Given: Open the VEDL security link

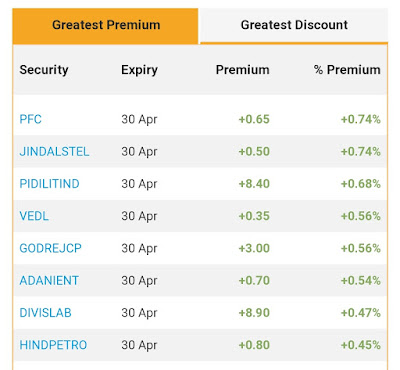Looking at the screenshot, I should coord(34,216).
